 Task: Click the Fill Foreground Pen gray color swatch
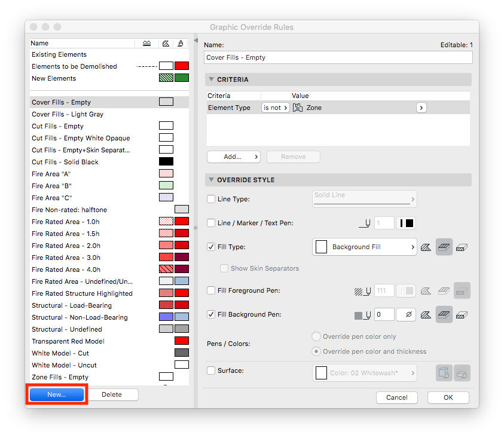click(407, 290)
